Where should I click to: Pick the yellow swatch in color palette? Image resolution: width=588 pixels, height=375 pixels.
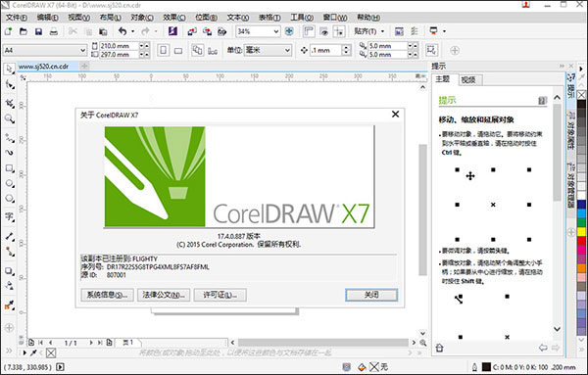point(581,231)
